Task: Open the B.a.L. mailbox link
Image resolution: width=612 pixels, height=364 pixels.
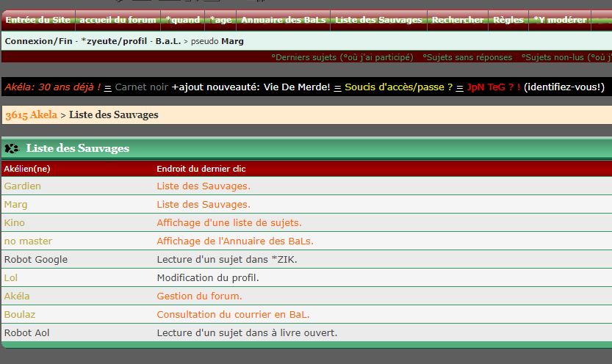Action: click(168, 41)
